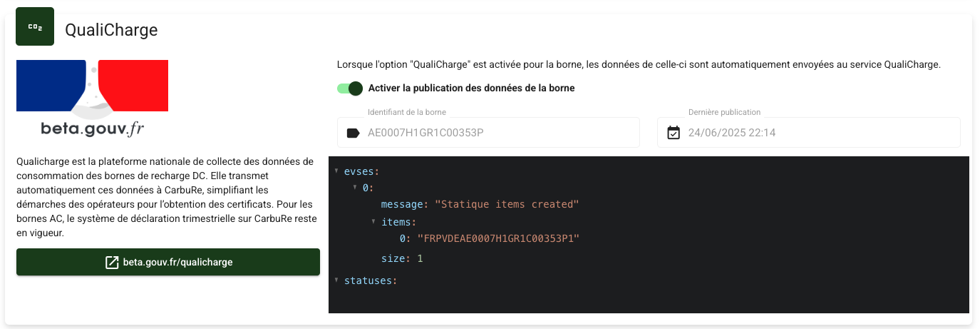Screen dimensions: 980x329
Task: Click the "Lorsque l'option QualiCharge" explanation text
Action: pos(639,64)
